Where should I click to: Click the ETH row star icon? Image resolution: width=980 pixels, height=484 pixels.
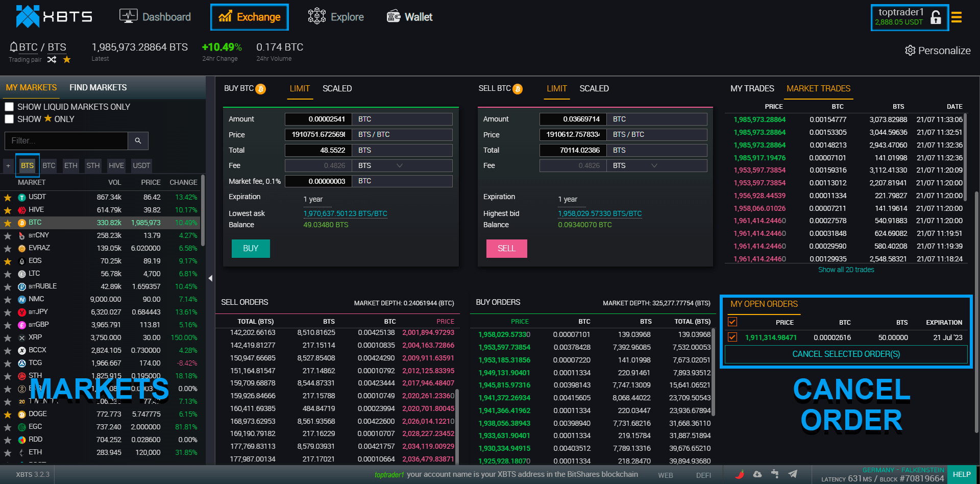tap(8, 453)
